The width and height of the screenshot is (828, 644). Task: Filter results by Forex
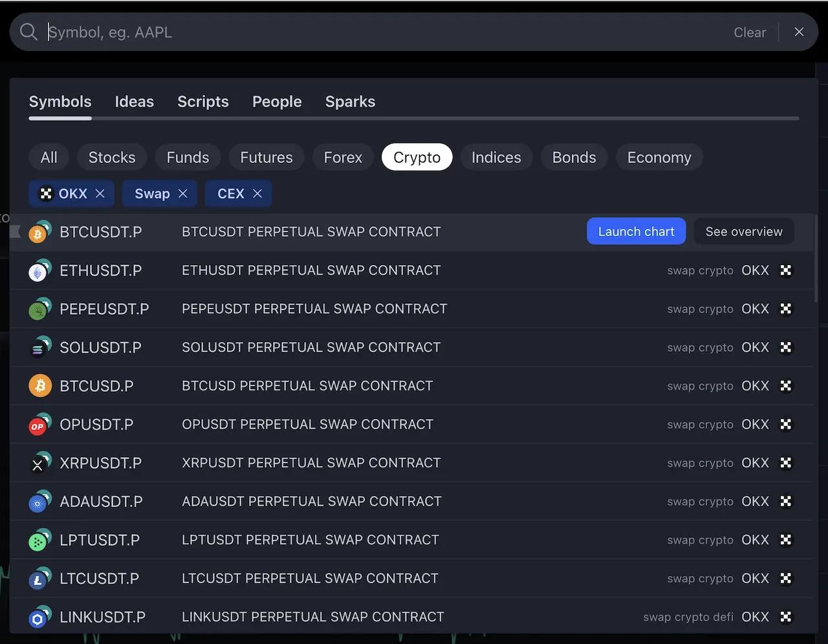pyautogui.click(x=343, y=157)
